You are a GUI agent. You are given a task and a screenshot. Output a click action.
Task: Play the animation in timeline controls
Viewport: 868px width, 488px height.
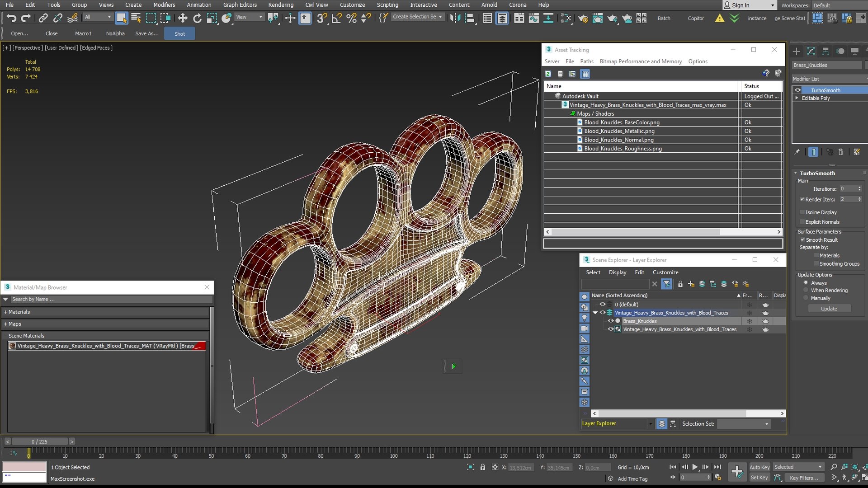(x=695, y=467)
